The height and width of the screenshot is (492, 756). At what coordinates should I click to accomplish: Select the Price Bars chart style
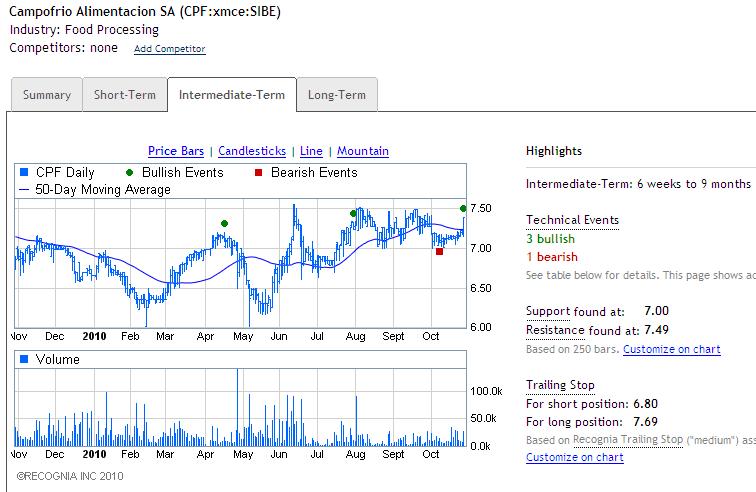(176, 151)
